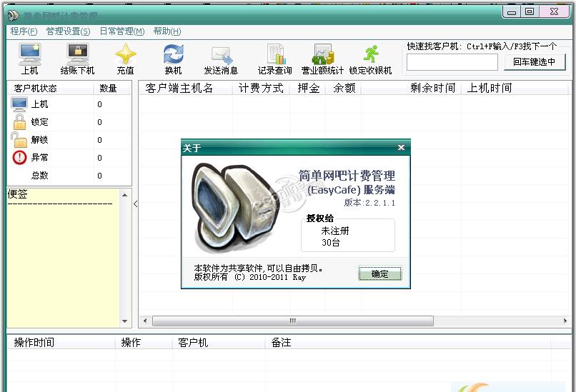Click the 余额 column header
The image size is (576, 392).
point(344,88)
